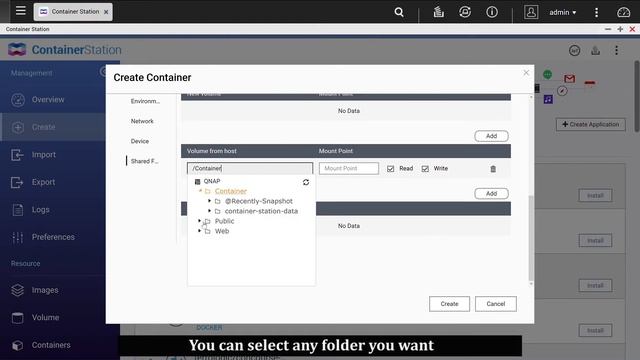Open the event notifications info icon
640x360 pixels.
pyautogui.click(x=492, y=12)
